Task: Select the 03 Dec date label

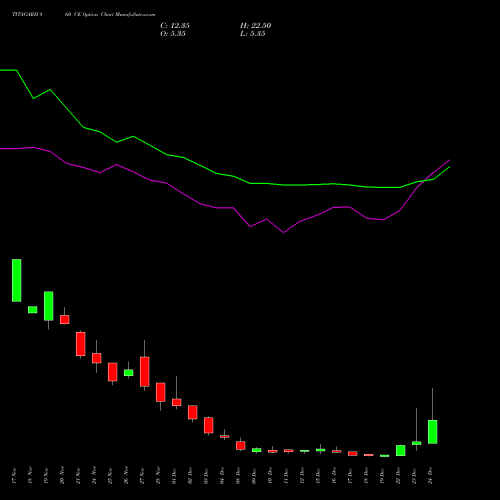Action: pyautogui.click(x=206, y=476)
